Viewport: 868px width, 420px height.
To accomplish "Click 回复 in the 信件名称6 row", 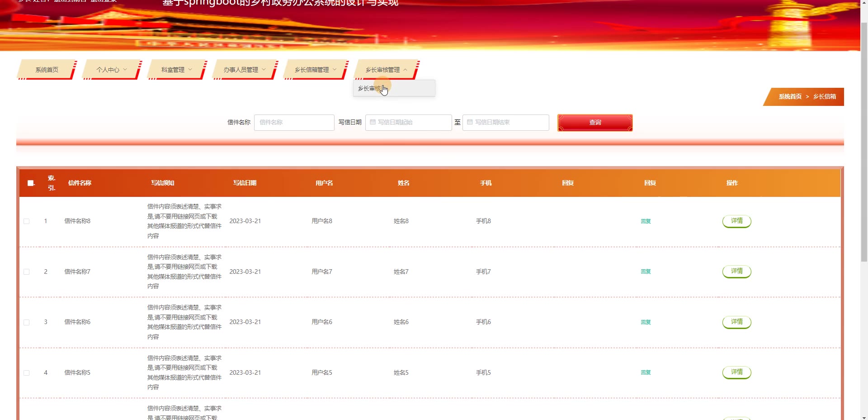I will tap(646, 322).
